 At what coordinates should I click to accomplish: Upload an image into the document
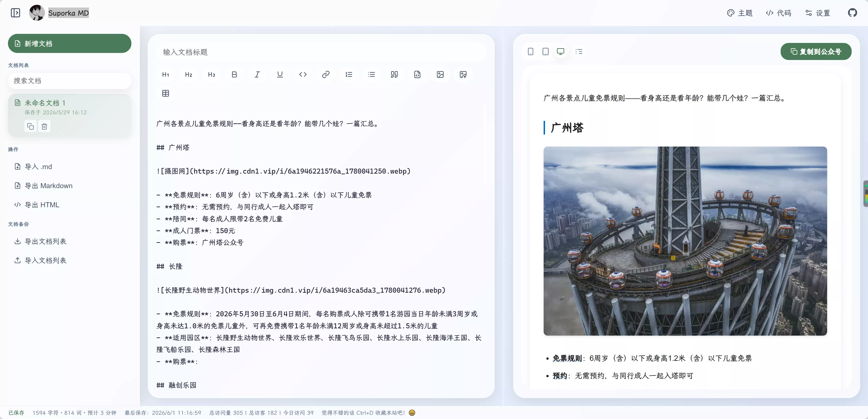click(463, 75)
